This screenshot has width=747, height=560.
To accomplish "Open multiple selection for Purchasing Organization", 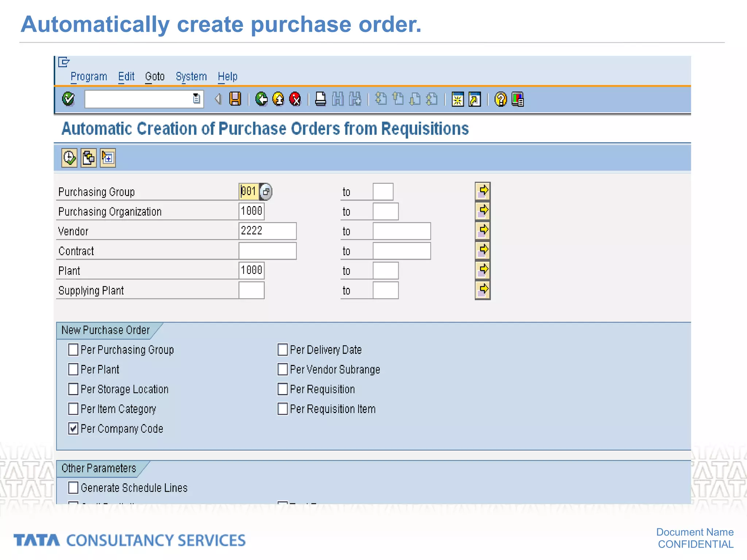I will [x=483, y=211].
